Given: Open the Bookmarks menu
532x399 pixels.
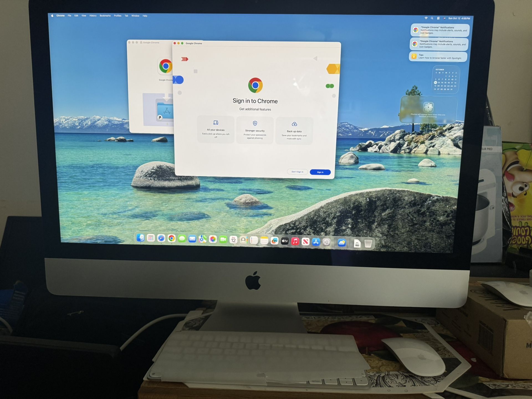Looking at the screenshot, I should tap(105, 16).
